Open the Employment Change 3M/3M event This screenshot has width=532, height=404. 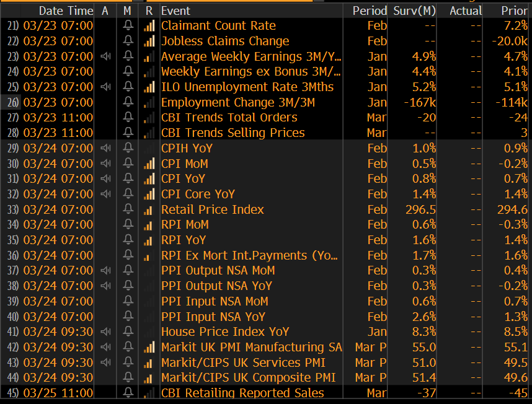coord(238,102)
